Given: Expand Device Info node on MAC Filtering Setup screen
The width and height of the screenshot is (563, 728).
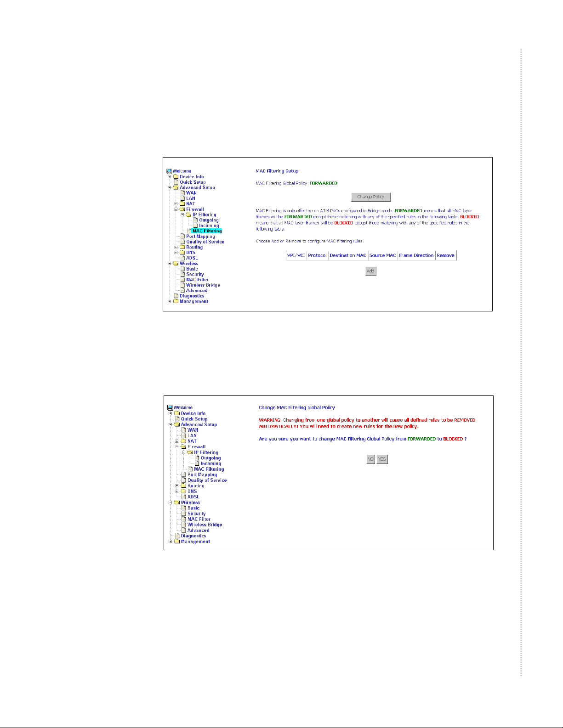Looking at the screenshot, I should click(x=169, y=176).
